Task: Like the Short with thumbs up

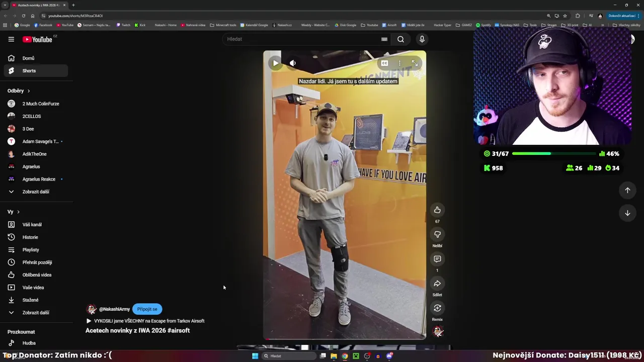Action: point(437,210)
